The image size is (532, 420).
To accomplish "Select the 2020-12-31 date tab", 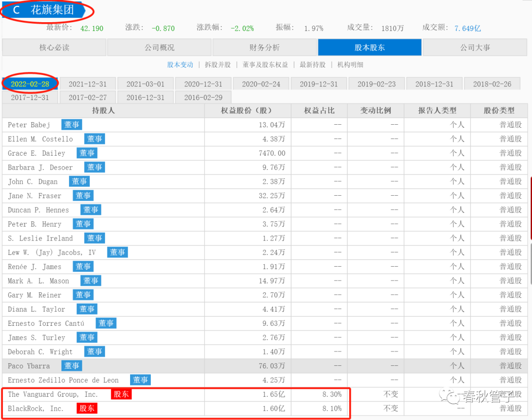I will [203, 84].
